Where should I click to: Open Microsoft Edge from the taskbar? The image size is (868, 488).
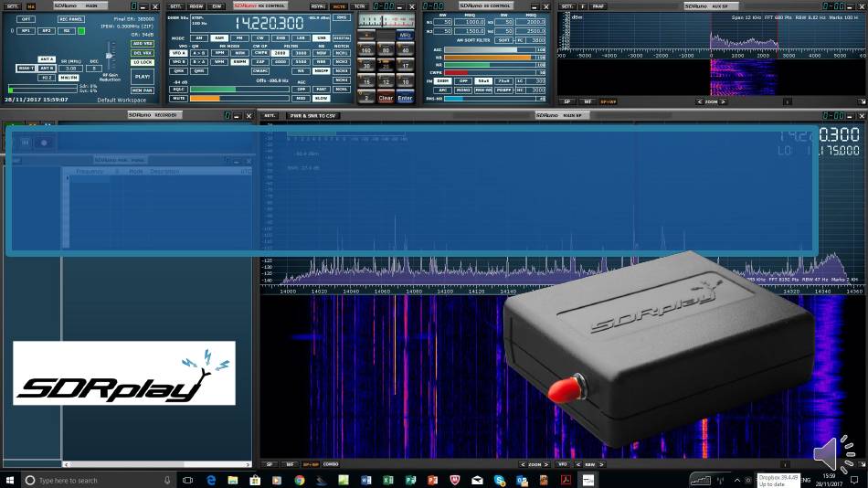pyautogui.click(x=210, y=480)
